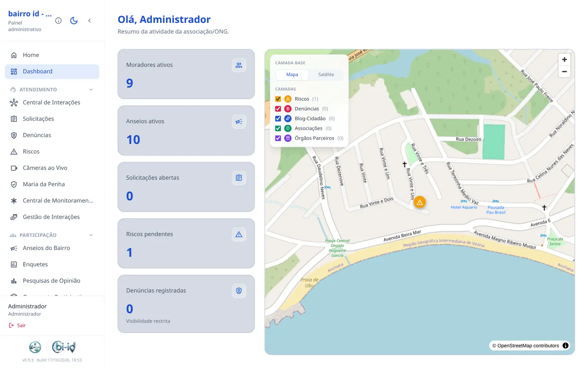Log out with Sair link

click(x=17, y=325)
